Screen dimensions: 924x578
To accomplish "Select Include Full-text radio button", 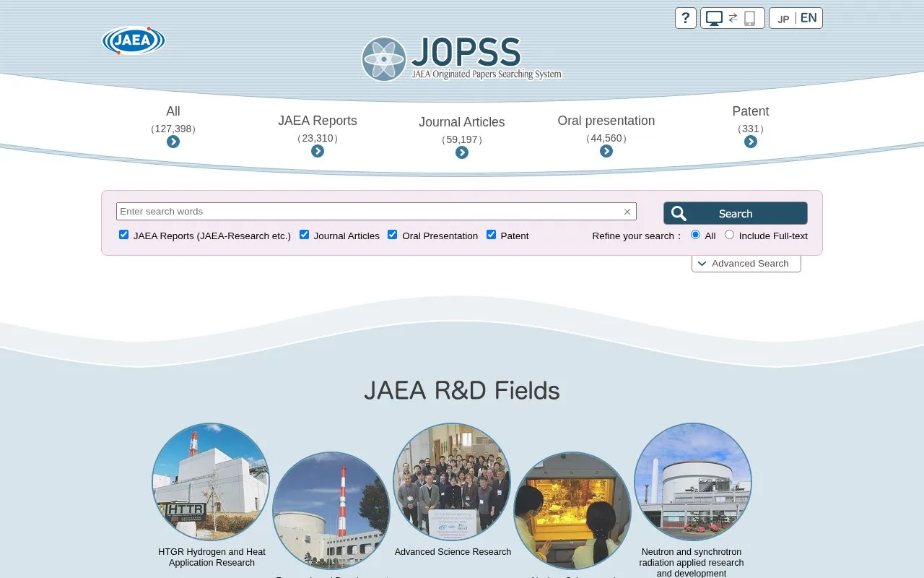I will [730, 235].
